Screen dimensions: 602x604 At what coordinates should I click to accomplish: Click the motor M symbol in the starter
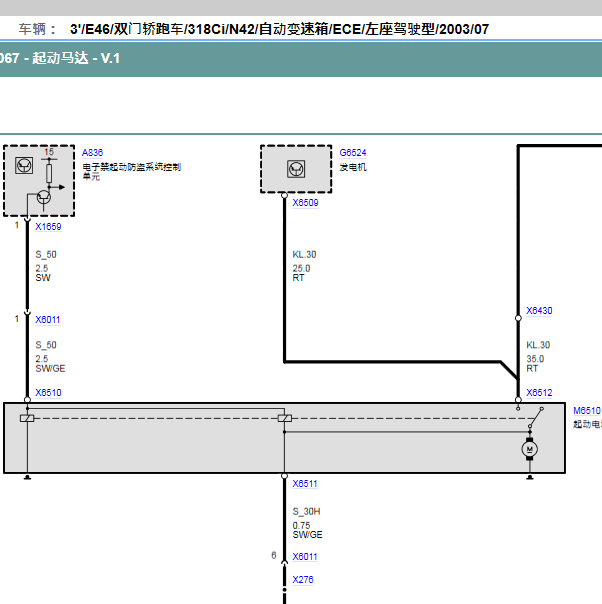click(530, 451)
